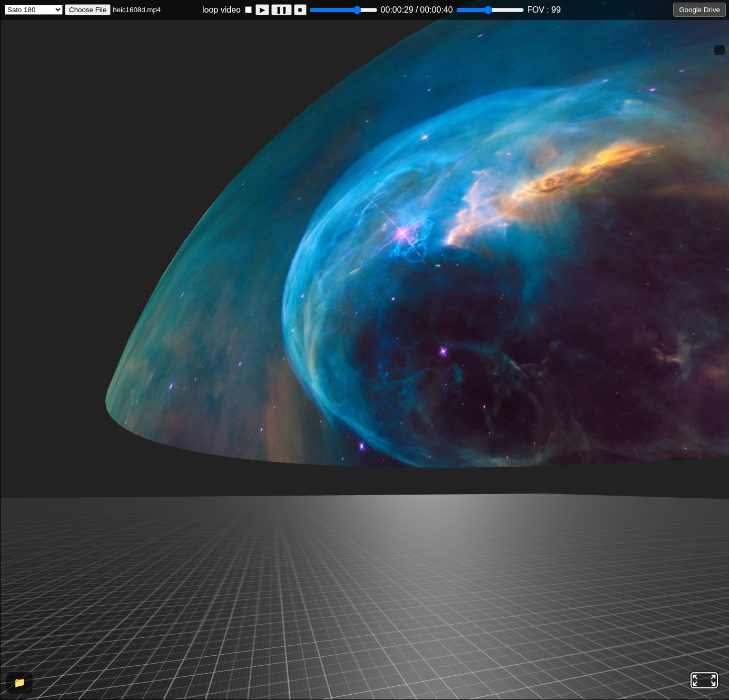The width and height of the screenshot is (729, 700).
Task: Click the Play icon after enabling loop
Action: click(262, 9)
